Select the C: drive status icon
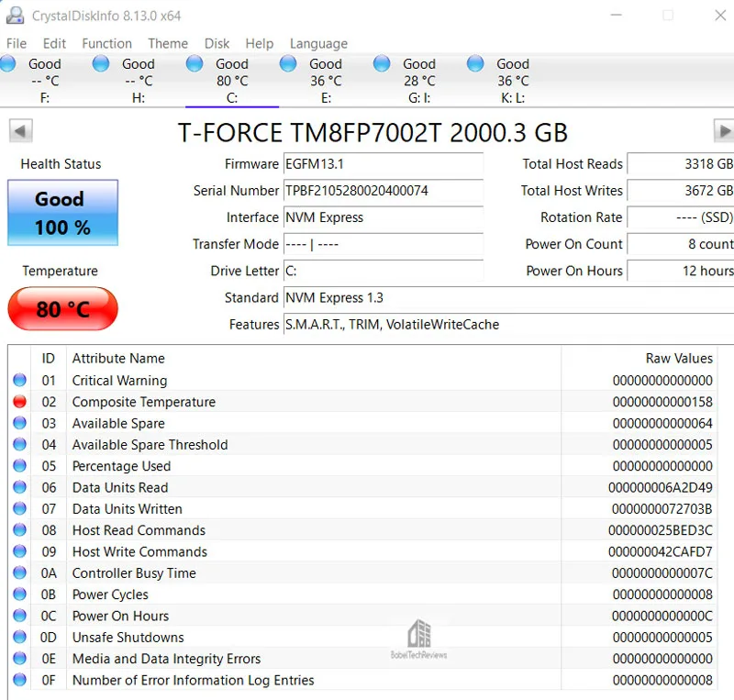The width and height of the screenshot is (734, 700). (195, 63)
